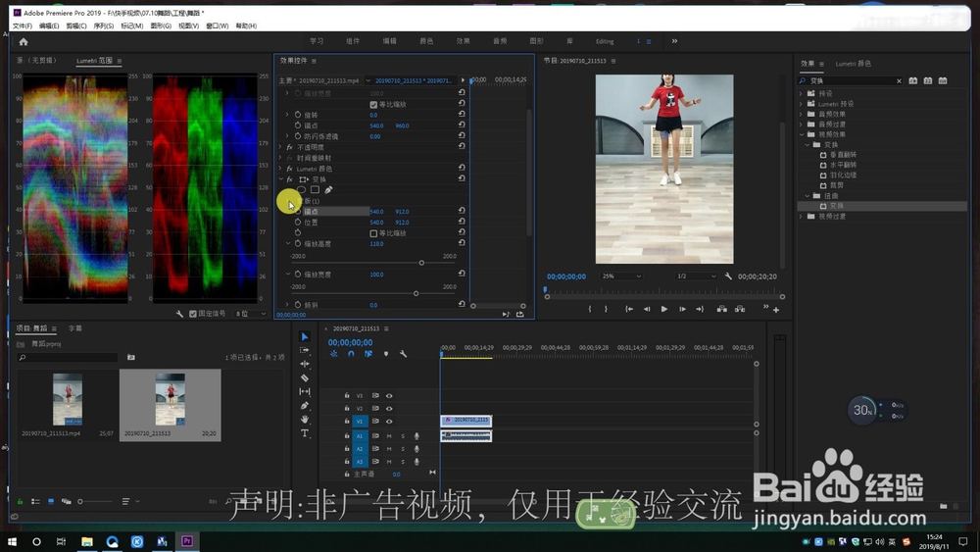Open button editor plus icon

point(775,310)
